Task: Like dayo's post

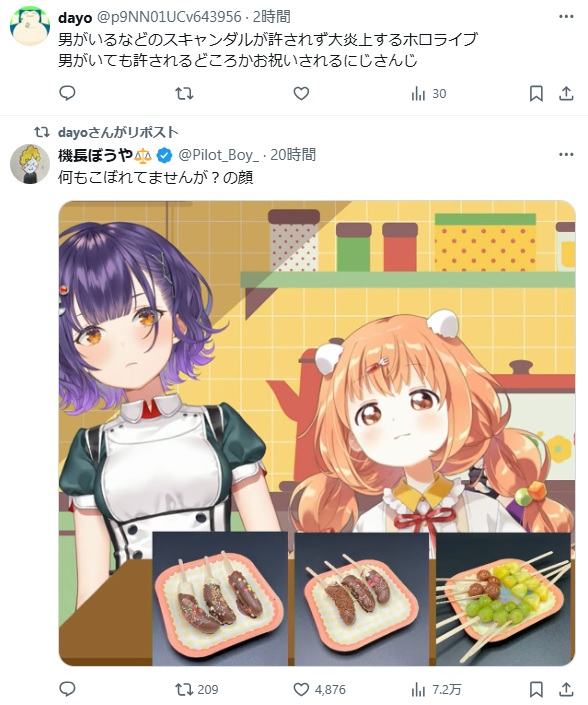Action: click(x=301, y=94)
